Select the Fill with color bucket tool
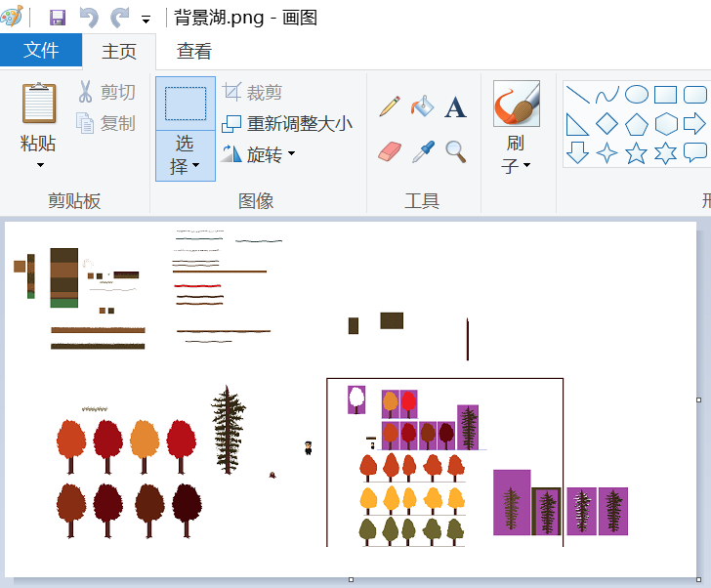The height and width of the screenshot is (588, 711). [423, 106]
